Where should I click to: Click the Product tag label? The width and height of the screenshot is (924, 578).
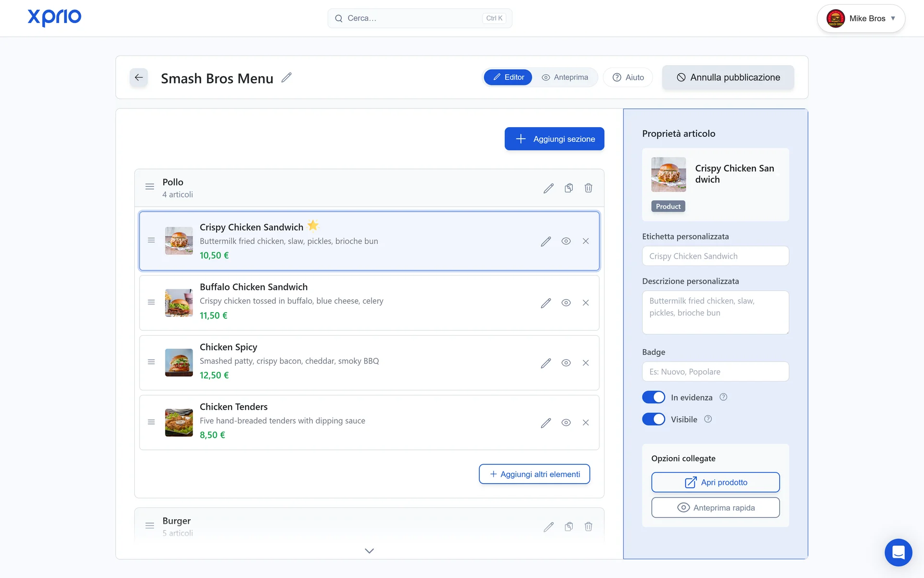tap(668, 207)
